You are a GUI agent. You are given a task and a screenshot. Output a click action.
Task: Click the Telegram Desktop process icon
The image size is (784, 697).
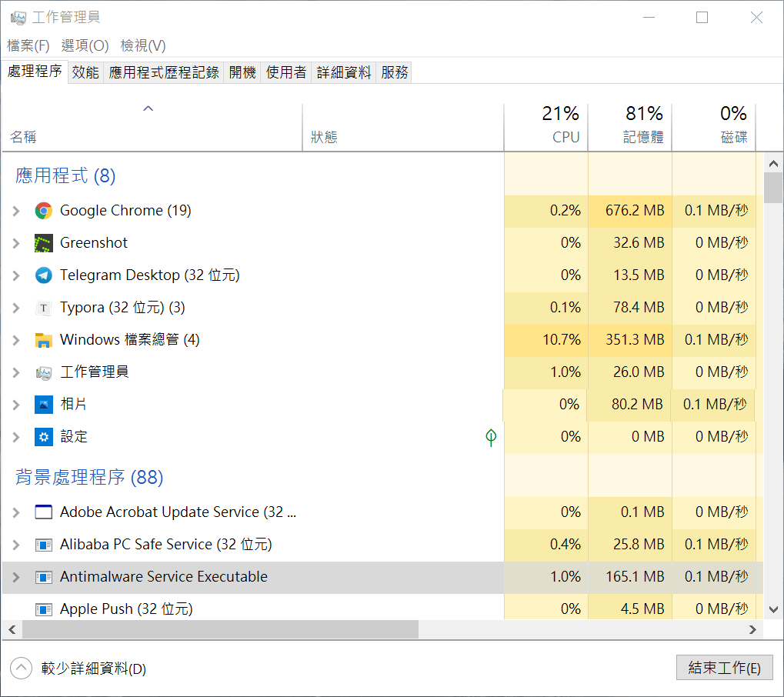44,275
